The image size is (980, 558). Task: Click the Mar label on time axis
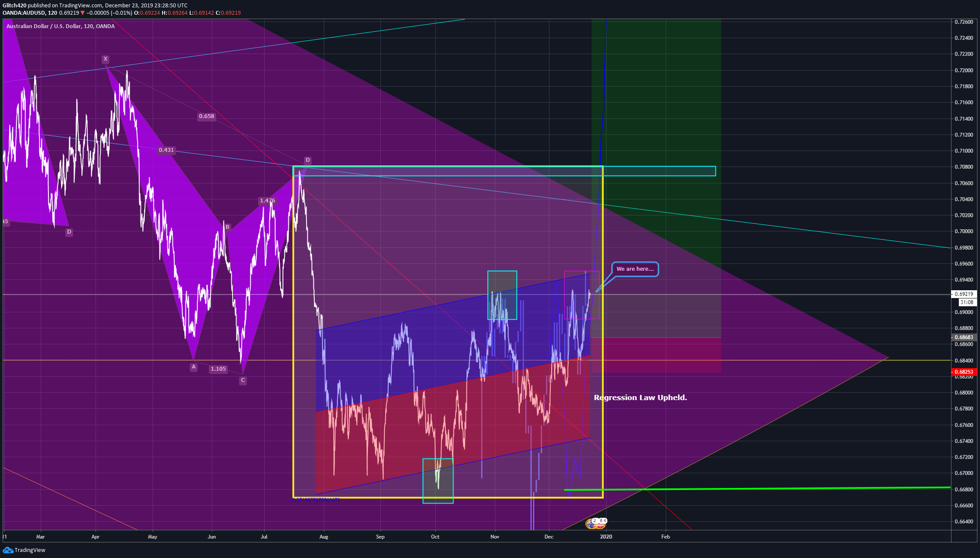40,537
